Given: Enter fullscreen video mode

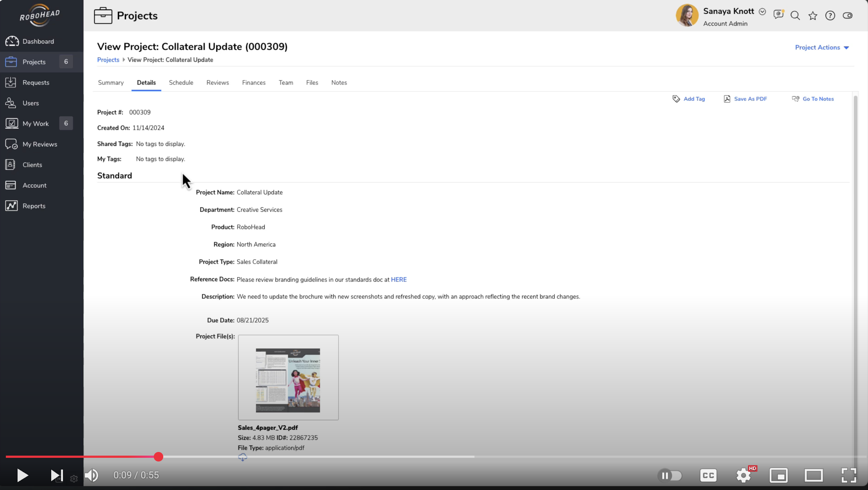Looking at the screenshot, I should 849,475.
